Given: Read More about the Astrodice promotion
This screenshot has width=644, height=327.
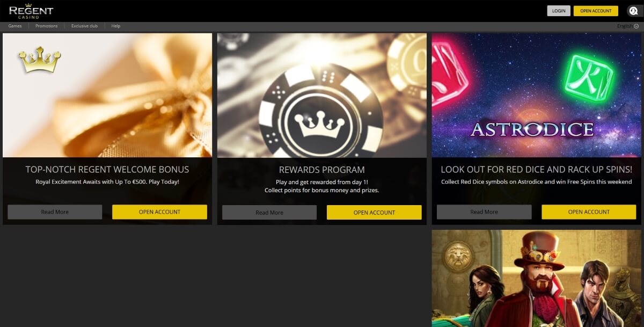Looking at the screenshot, I should click(x=484, y=212).
